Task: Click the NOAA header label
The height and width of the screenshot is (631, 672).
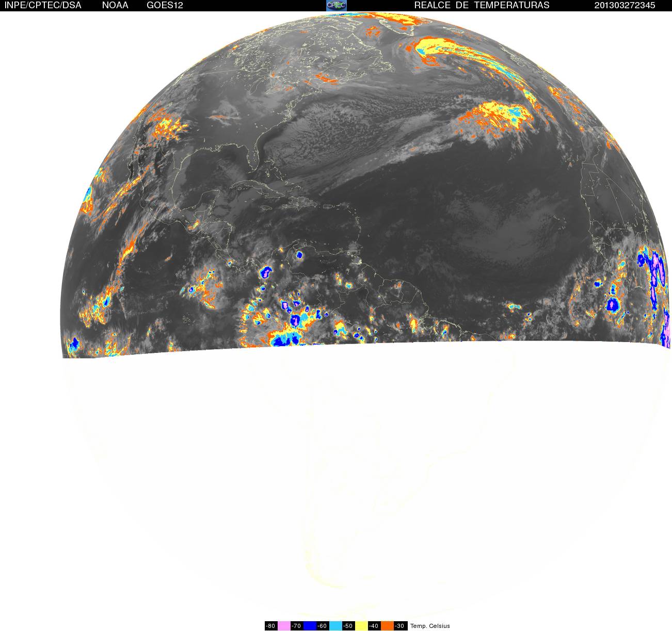Action: (115, 5)
